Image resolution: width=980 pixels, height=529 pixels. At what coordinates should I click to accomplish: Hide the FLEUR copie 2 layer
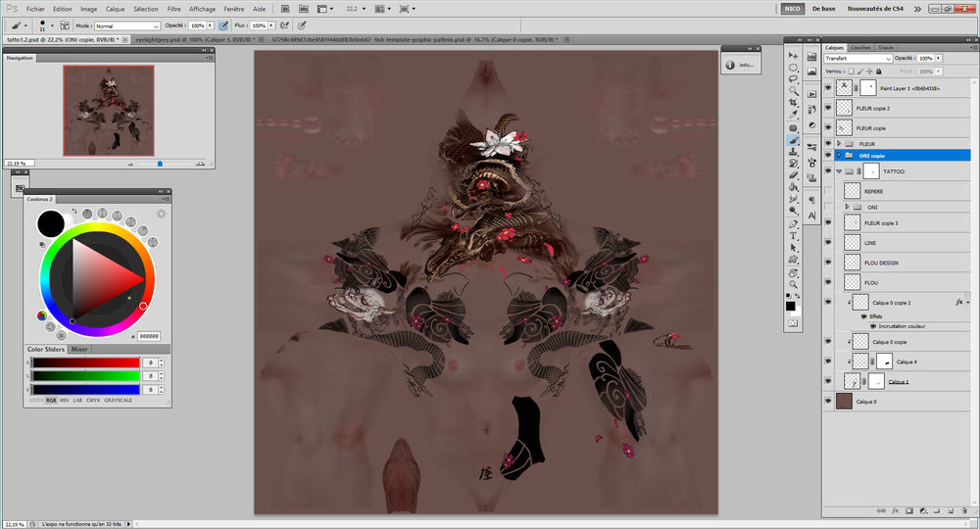tap(828, 108)
